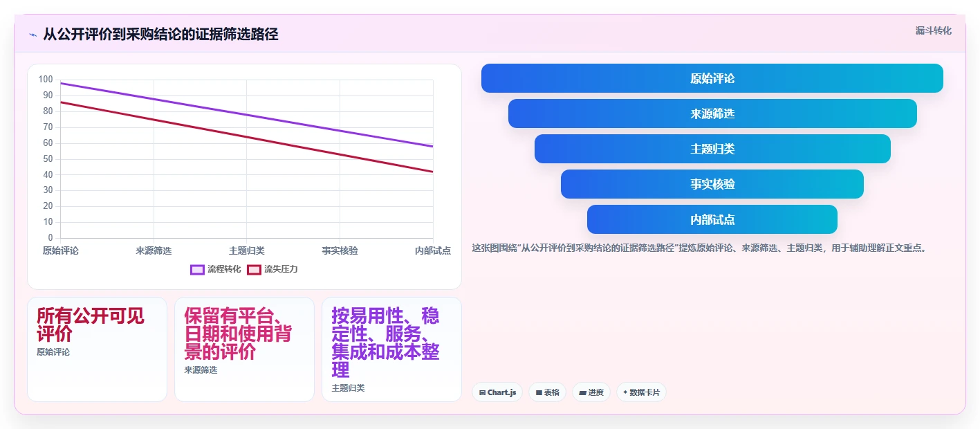
Task: Click the y-axis value 100
Action: [46, 80]
